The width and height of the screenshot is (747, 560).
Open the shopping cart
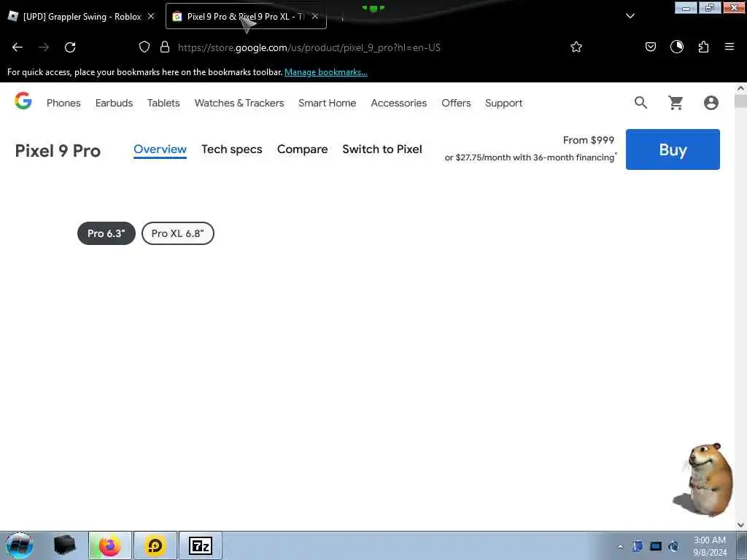tap(676, 102)
